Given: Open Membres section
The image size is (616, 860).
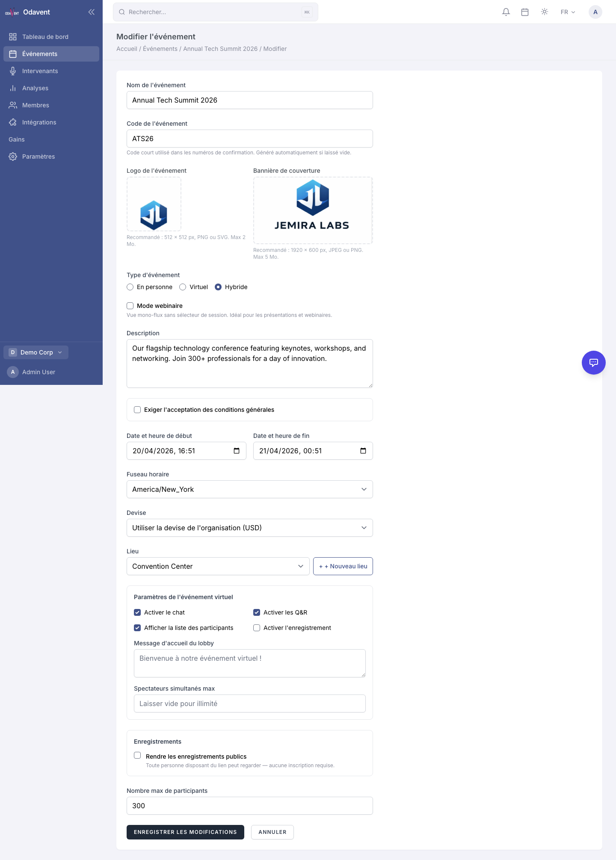Looking at the screenshot, I should 51,105.
